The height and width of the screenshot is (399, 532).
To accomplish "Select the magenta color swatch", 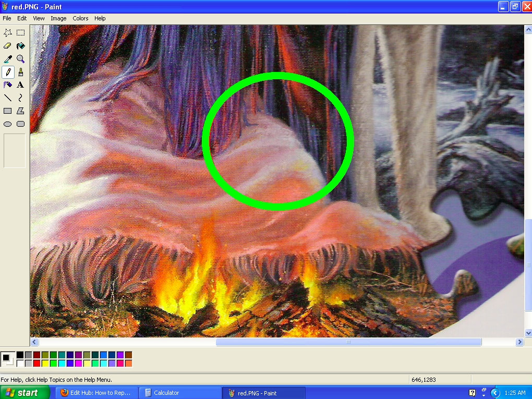I will point(78,364).
